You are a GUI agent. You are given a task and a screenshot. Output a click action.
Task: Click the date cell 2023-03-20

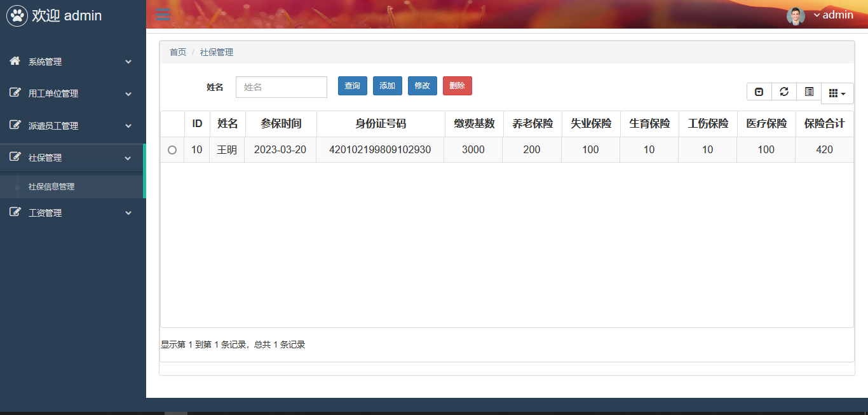(280, 150)
